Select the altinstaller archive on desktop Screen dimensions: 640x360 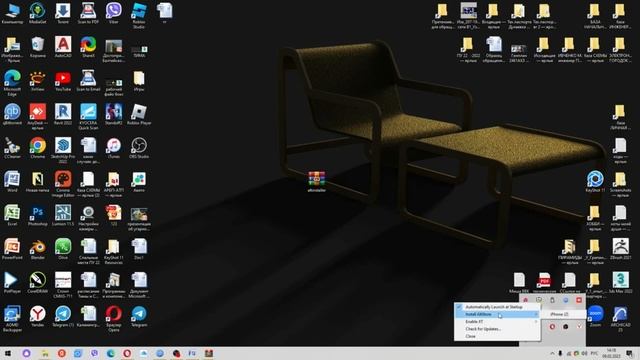click(317, 182)
